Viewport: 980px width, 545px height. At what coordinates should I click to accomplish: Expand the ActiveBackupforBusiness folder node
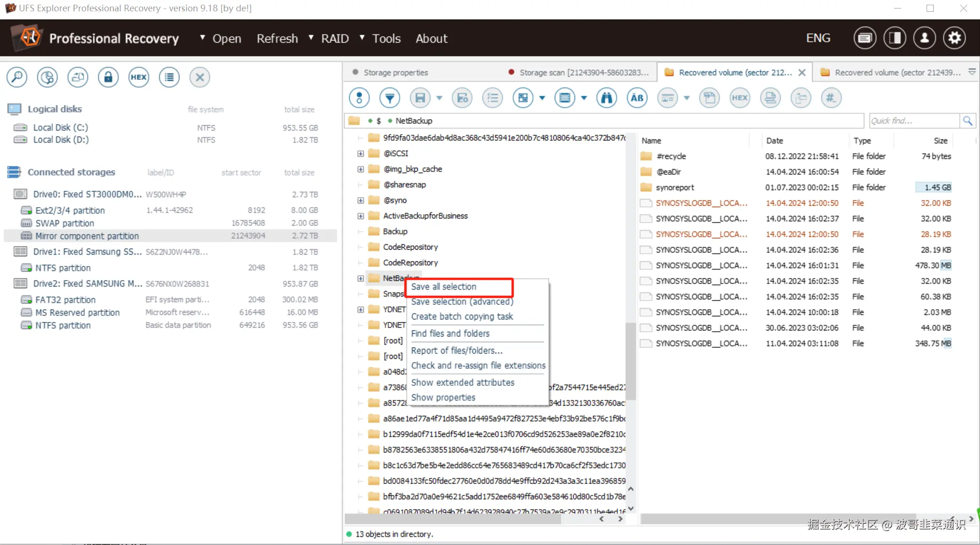[361, 216]
